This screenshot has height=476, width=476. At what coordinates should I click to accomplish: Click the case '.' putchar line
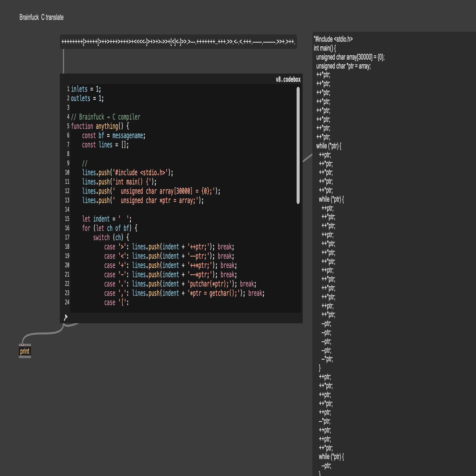click(x=180, y=284)
